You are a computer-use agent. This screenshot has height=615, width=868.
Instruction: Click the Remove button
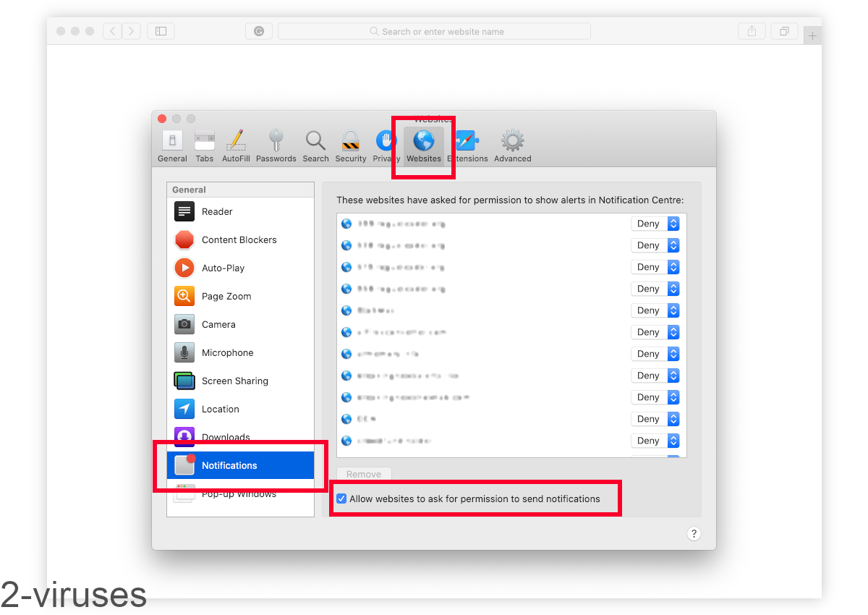click(x=364, y=475)
